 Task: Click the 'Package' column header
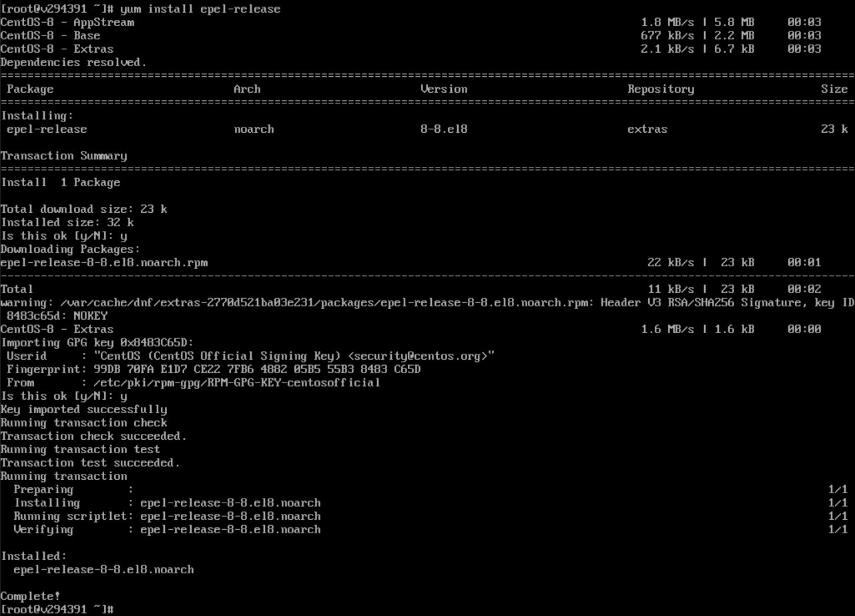tap(30, 89)
